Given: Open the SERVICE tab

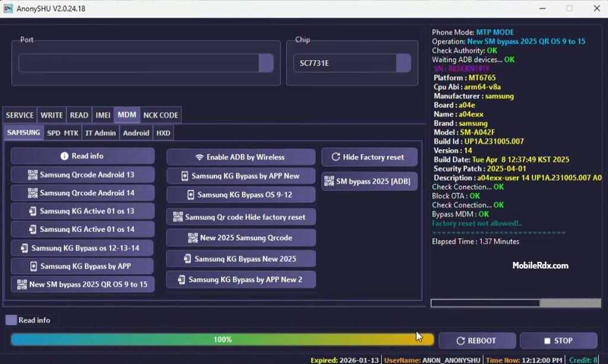Looking at the screenshot, I should coord(20,115).
